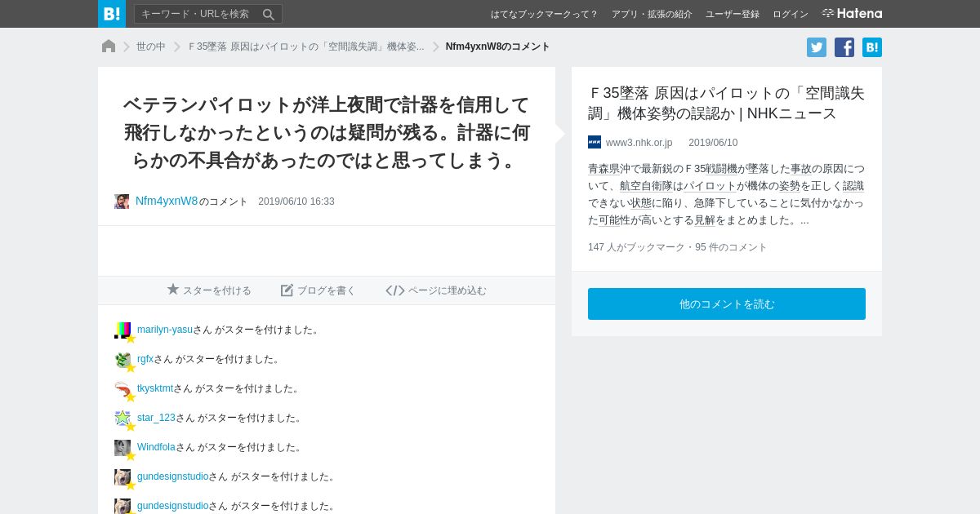This screenshot has height=514, width=980.
Task: Click Windfola avatar icon
Action: coord(122,448)
